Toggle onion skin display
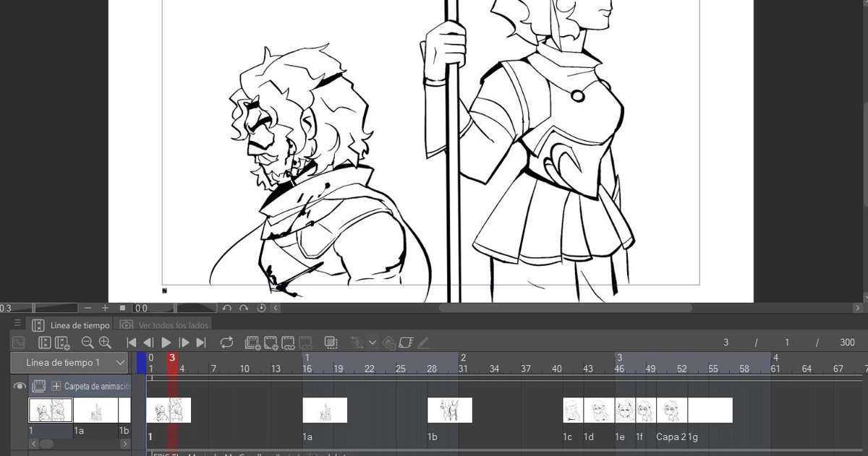Image resolution: width=868 pixels, height=456 pixels. pyautogui.click(x=331, y=343)
